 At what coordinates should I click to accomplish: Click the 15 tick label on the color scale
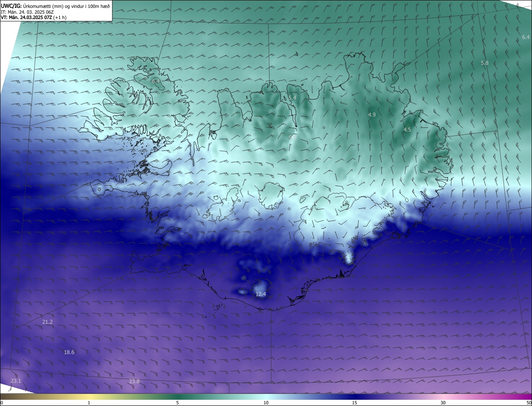pyautogui.click(x=355, y=403)
